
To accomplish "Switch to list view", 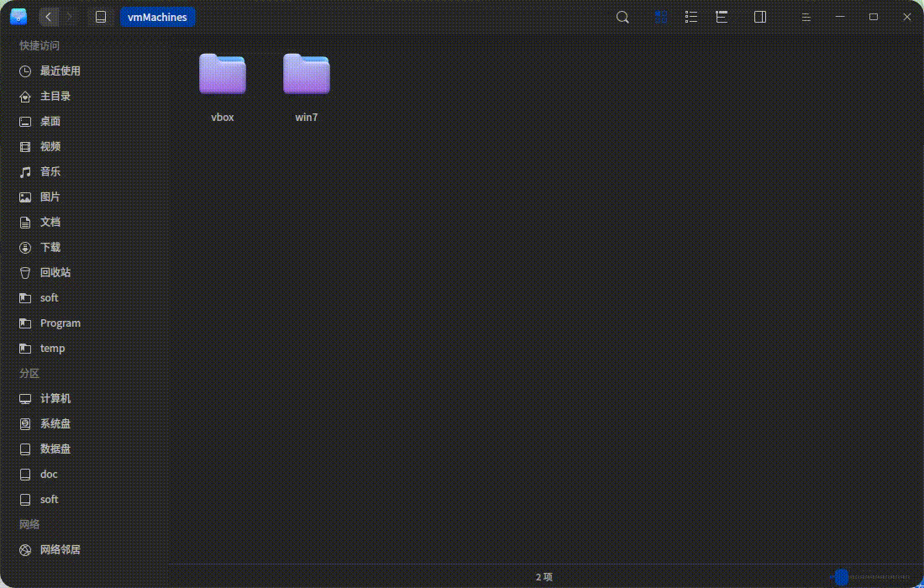I will click(691, 17).
